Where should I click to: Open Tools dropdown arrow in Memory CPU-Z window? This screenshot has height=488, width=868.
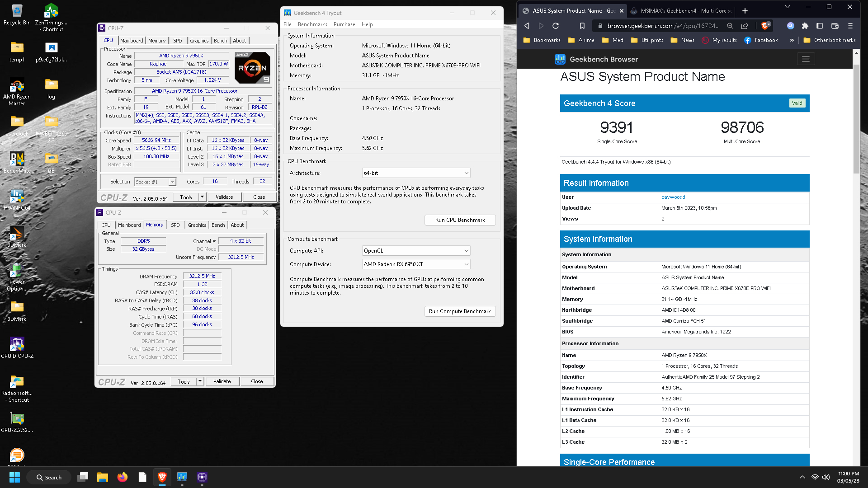click(x=200, y=381)
